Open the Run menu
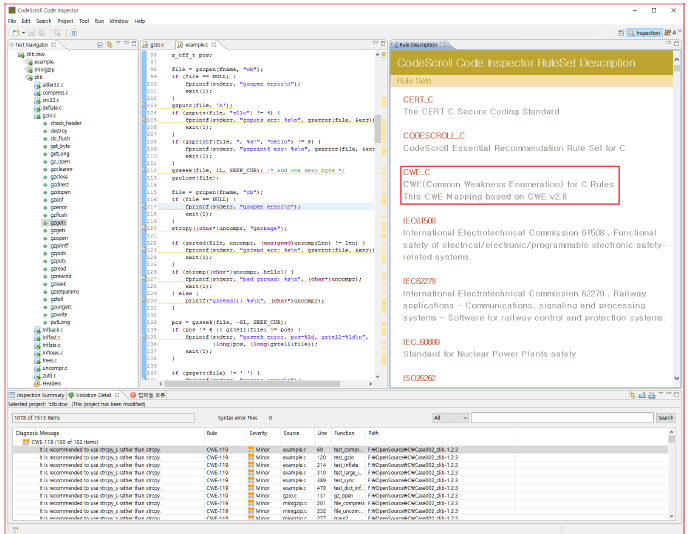This screenshot has width=688, height=534. 100,21
